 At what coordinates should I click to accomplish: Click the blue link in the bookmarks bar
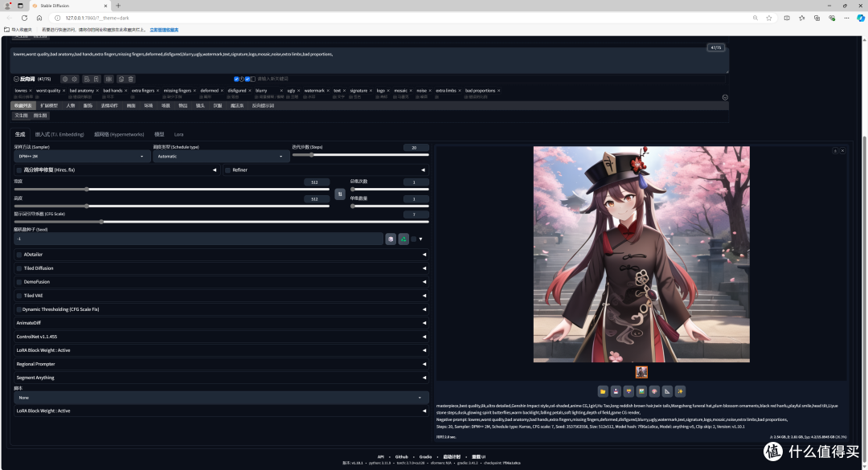(164, 30)
